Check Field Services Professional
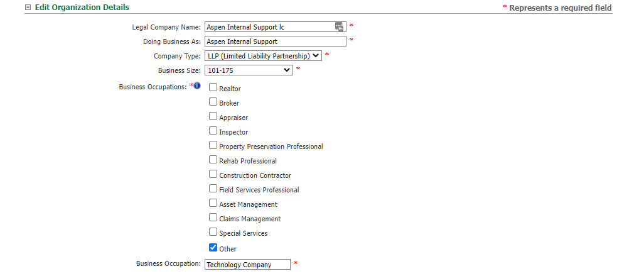Screen dimensions: 644x276 [213, 189]
